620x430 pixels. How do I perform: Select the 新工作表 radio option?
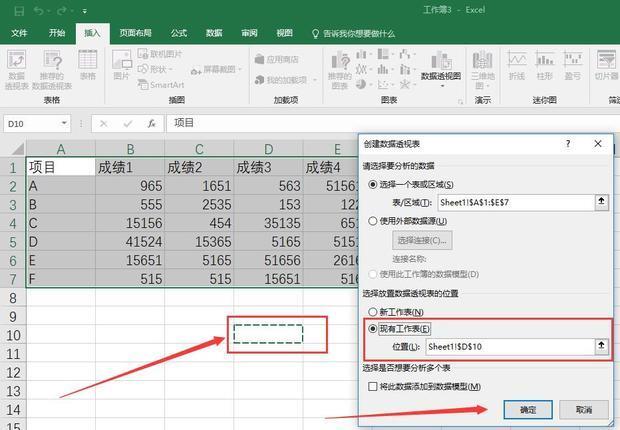click(x=375, y=312)
